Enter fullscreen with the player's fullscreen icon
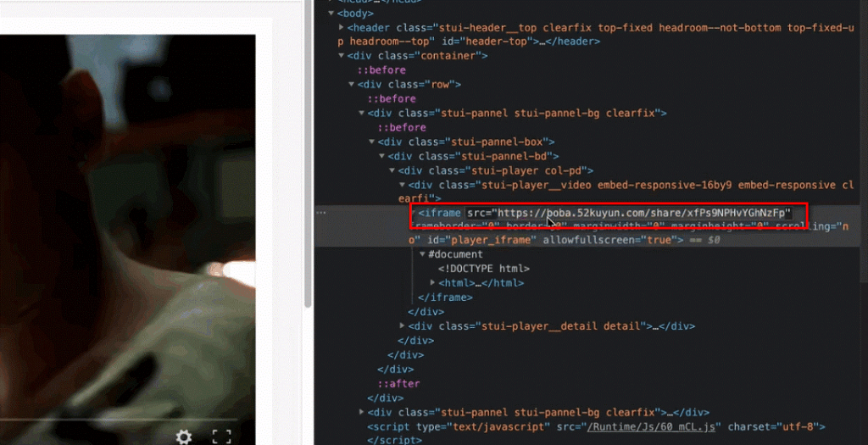The height and width of the screenshot is (445, 868). pos(221,437)
